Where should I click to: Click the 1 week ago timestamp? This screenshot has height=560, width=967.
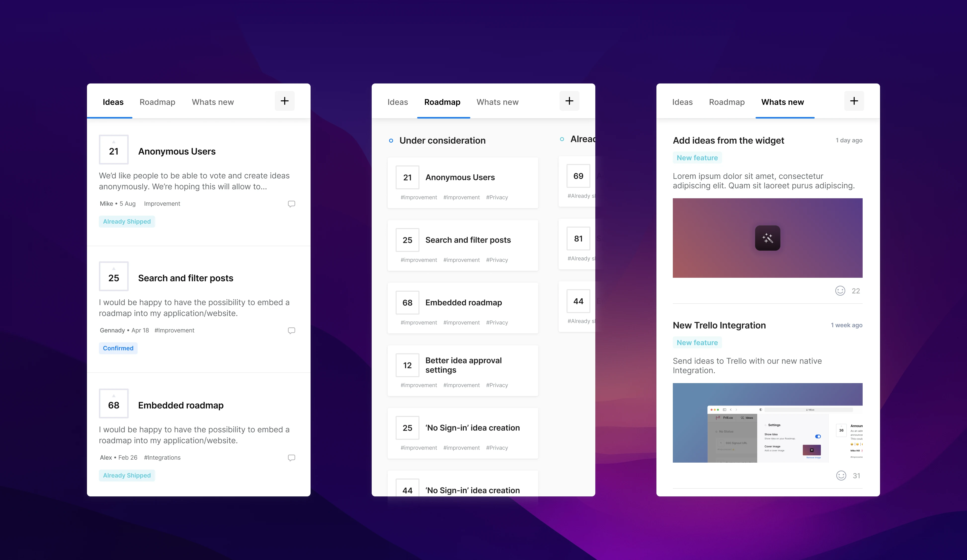[x=846, y=325]
